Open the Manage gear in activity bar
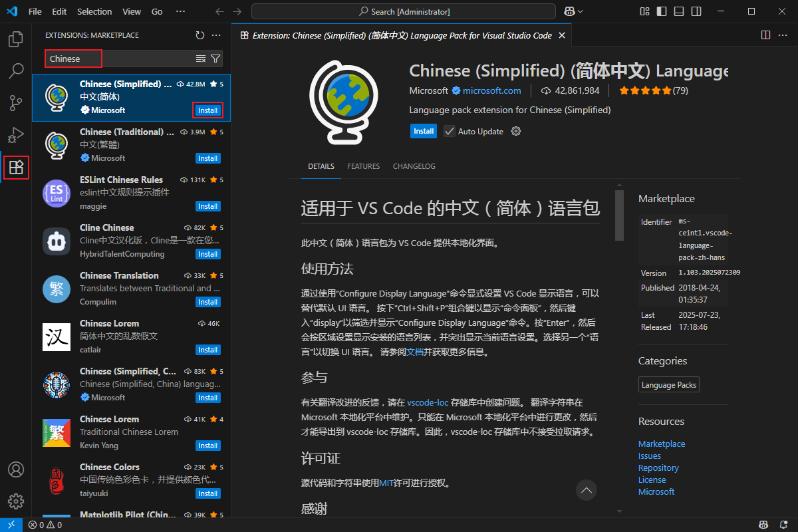The image size is (798, 532). click(x=15, y=501)
